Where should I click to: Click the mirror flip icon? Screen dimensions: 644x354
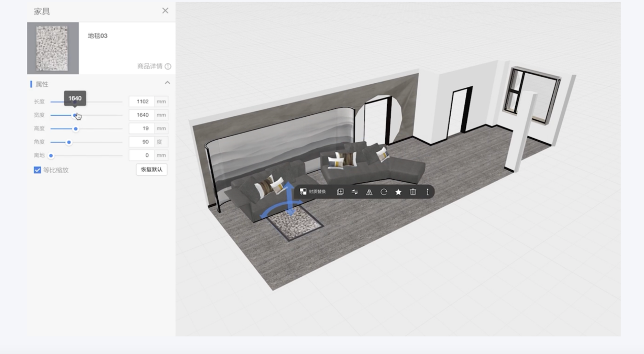(369, 192)
